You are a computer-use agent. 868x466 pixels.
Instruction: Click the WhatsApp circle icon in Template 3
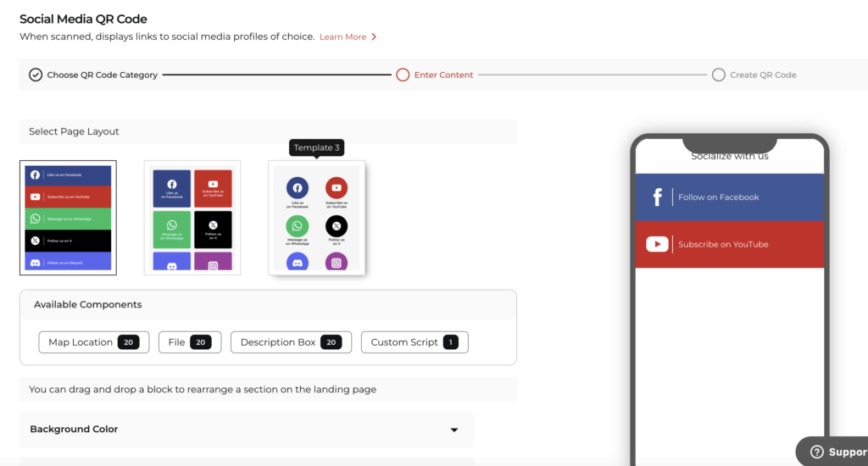click(298, 226)
